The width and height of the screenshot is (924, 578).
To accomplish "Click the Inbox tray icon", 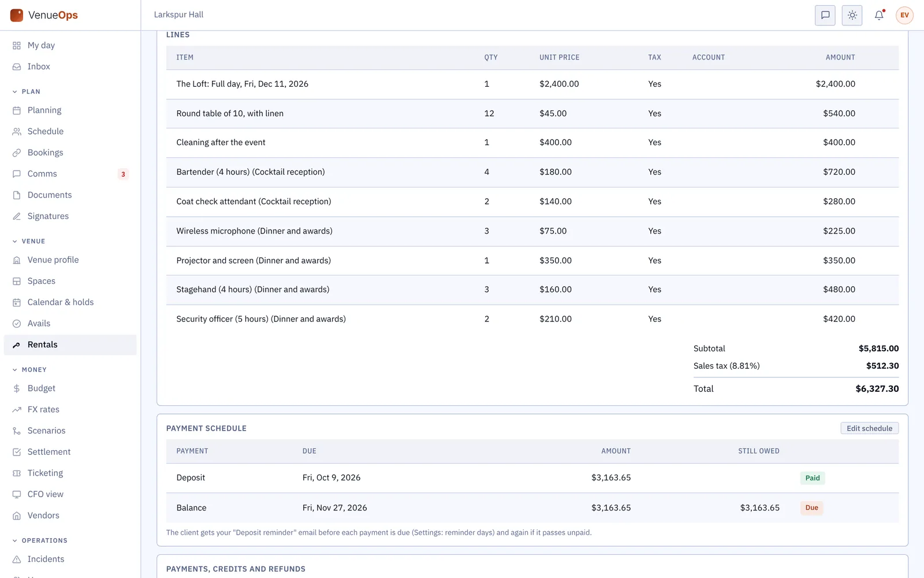I will (17, 67).
